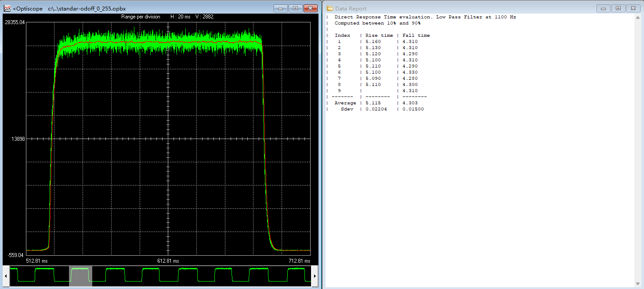Screen dimensions: 644x289
Task: Click the Data Report scrollbar down arrow
Action: click(638, 284)
